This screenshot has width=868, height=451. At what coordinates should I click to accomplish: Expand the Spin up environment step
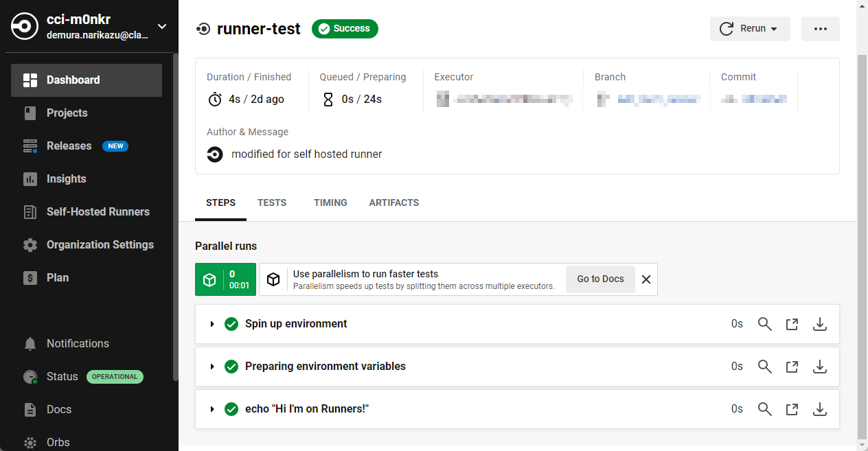click(212, 323)
